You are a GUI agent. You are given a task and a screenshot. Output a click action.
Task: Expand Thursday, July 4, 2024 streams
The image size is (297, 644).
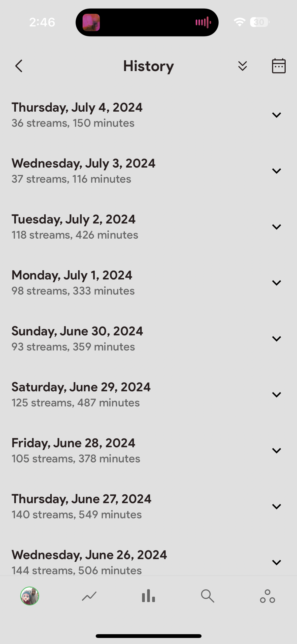[x=276, y=115]
